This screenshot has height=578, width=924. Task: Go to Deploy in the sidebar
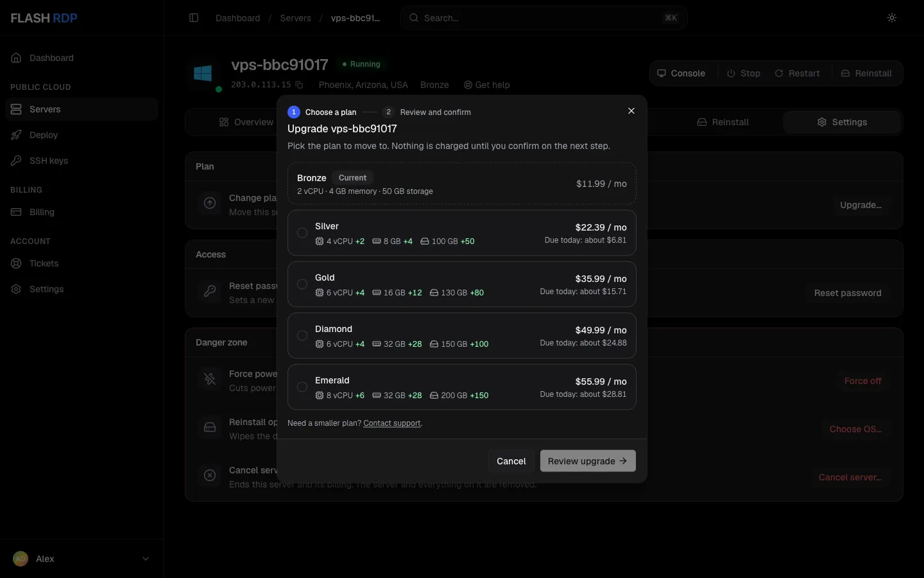(81, 135)
